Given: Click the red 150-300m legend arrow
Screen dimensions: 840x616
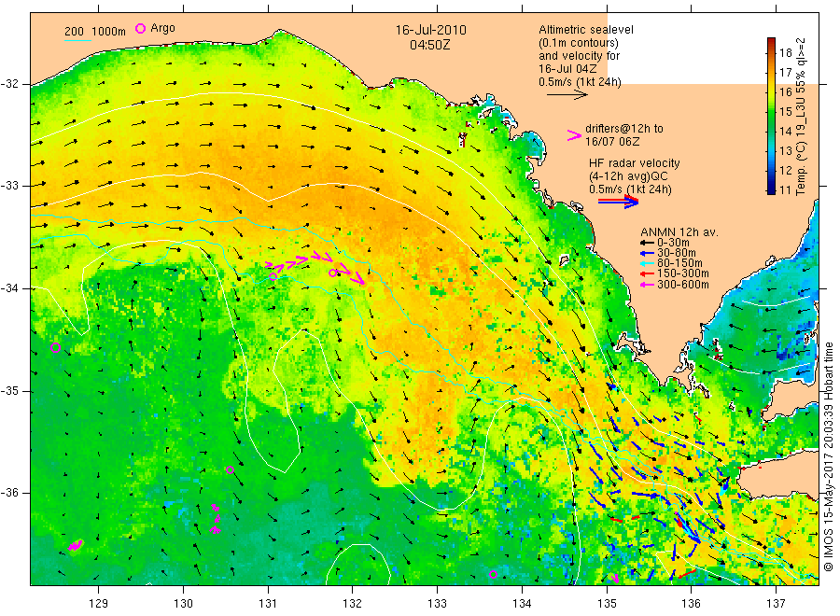Looking at the screenshot, I should (x=647, y=274).
